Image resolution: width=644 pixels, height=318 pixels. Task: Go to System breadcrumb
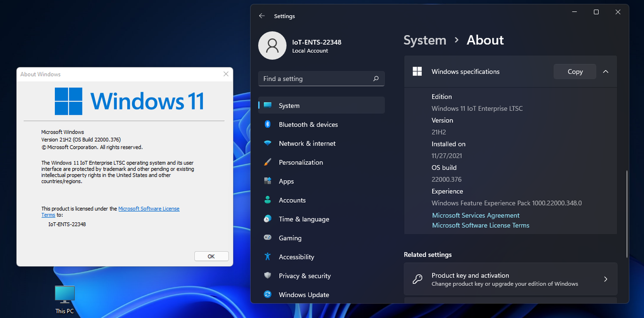tap(425, 40)
